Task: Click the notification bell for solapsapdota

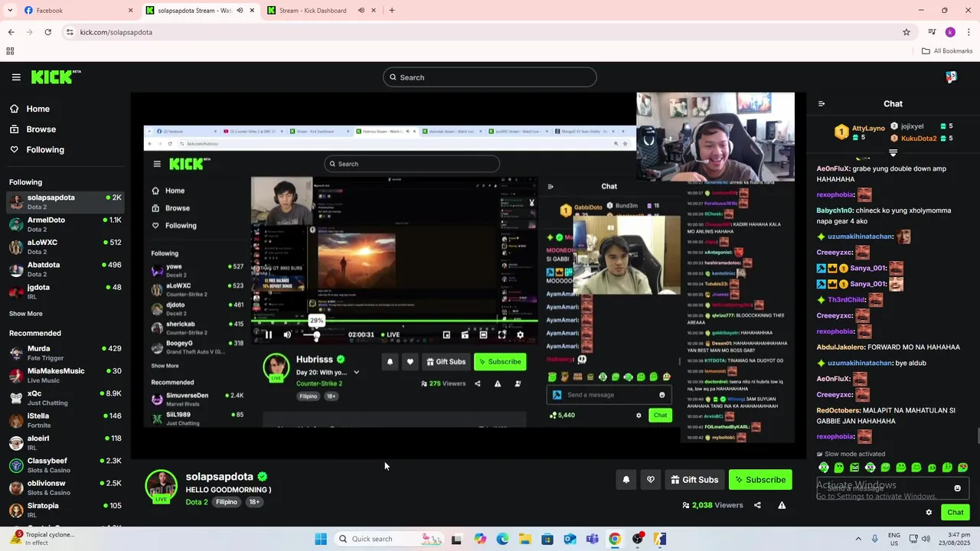Action: tap(626, 480)
